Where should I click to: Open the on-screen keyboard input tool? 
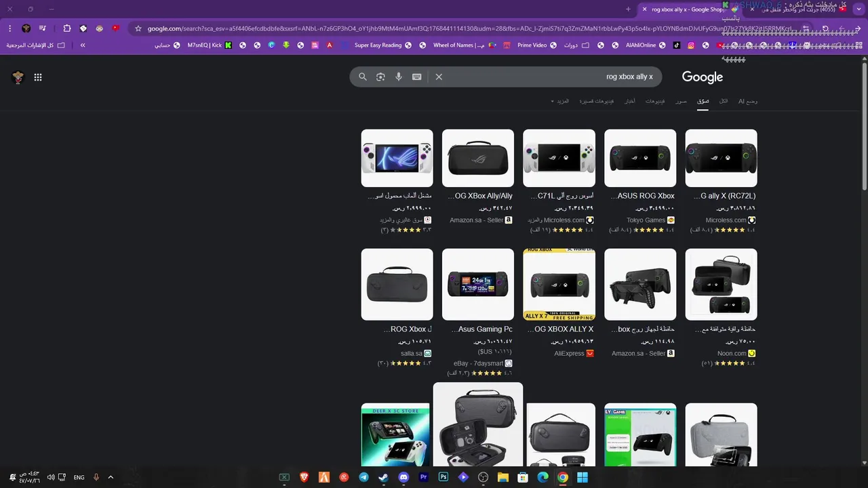click(416, 77)
